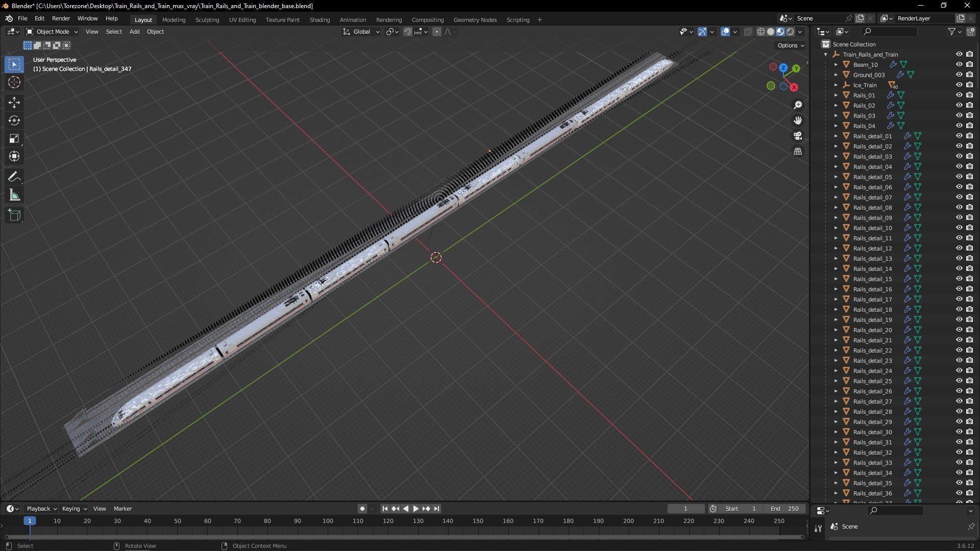Screen dimensions: 980x551
Task: Open Global orientation dropdown
Action: (361, 32)
